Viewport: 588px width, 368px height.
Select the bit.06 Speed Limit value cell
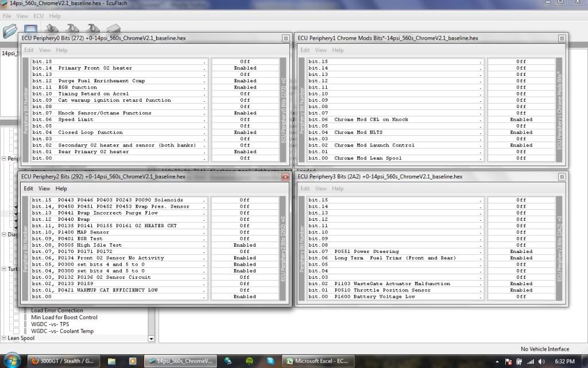point(245,120)
